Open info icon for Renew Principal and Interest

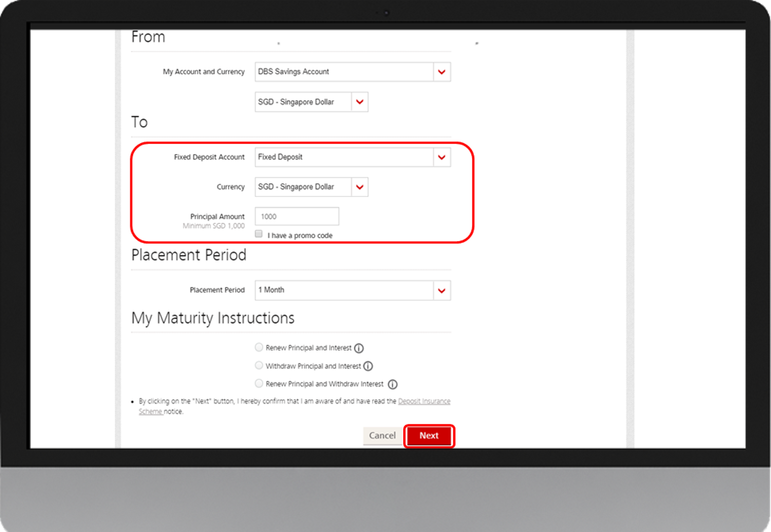coord(359,348)
